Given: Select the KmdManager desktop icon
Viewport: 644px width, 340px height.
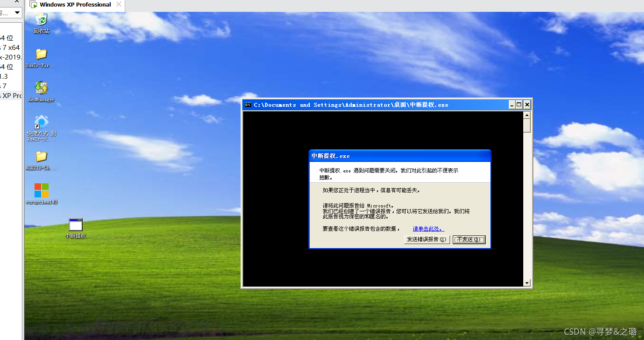Looking at the screenshot, I should click(x=41, y=91).
